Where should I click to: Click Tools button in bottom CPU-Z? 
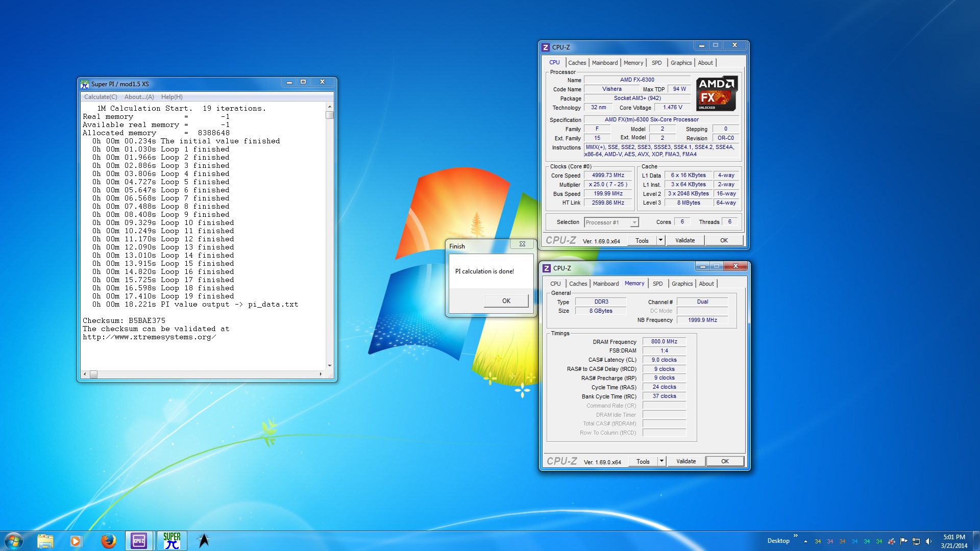643,462
